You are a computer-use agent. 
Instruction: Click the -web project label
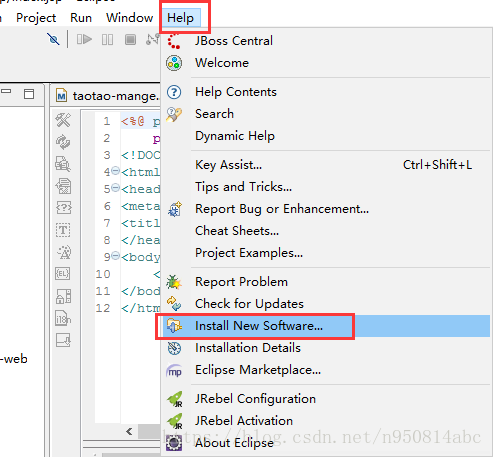[14, 359]
